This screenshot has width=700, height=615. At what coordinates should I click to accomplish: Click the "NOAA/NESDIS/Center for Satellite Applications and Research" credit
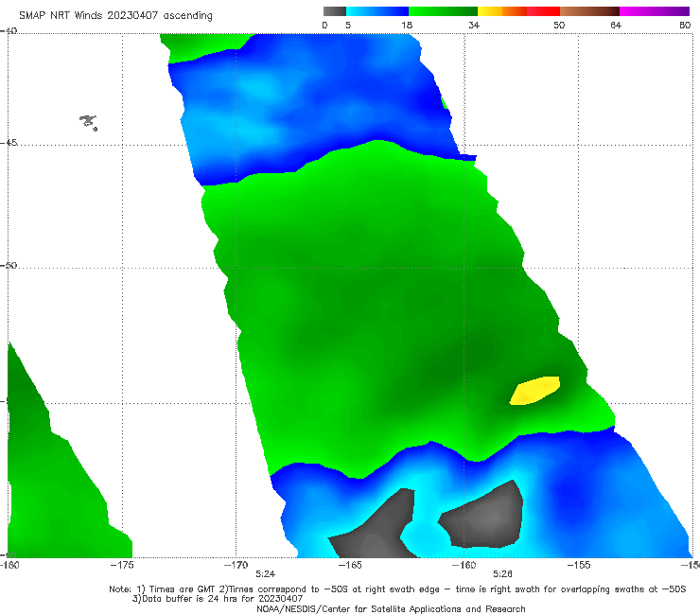pyautogui.click(x=391, y=608)
